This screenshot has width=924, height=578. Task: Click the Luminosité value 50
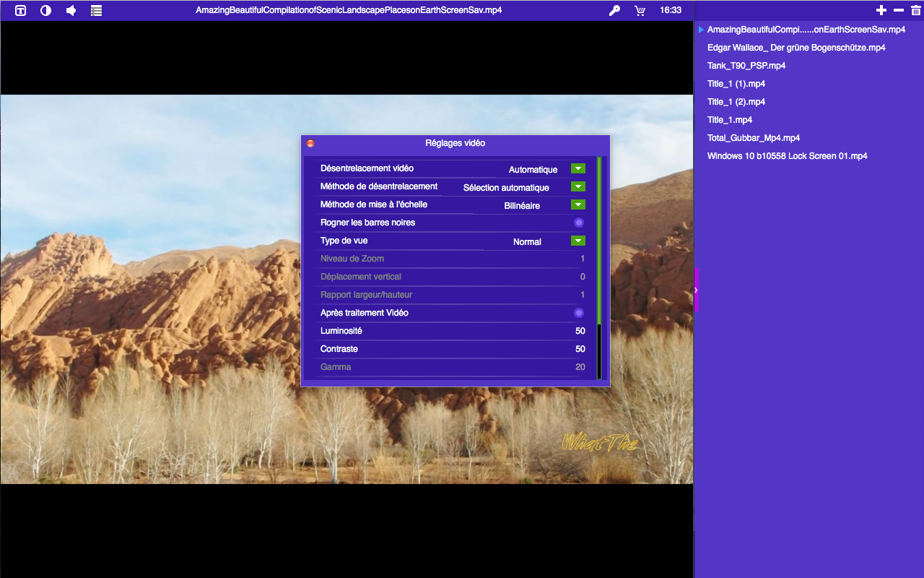(x=580, y=331)
